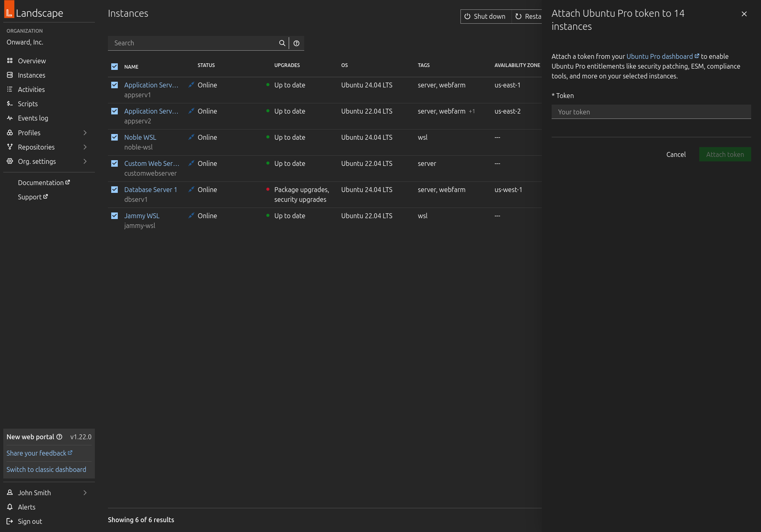The image size is (761, 532).
Task: Click the connection icon next to appserv2
Action: 191,111
